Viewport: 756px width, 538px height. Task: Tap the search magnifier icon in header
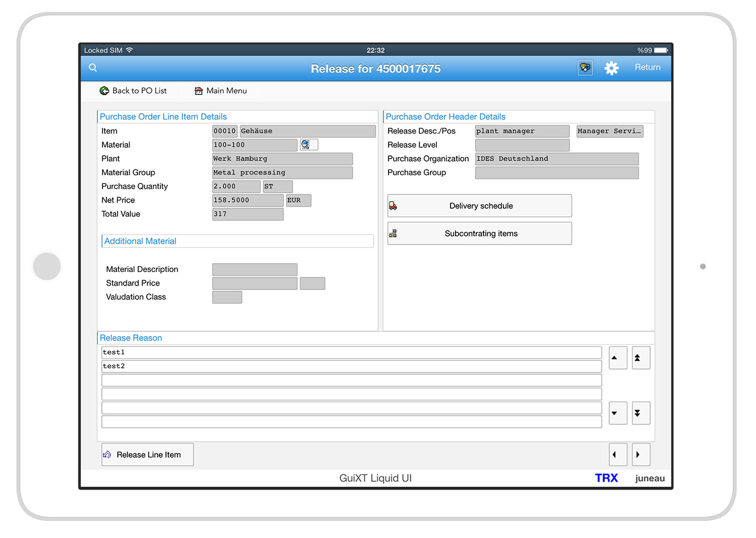pos(93,68)
